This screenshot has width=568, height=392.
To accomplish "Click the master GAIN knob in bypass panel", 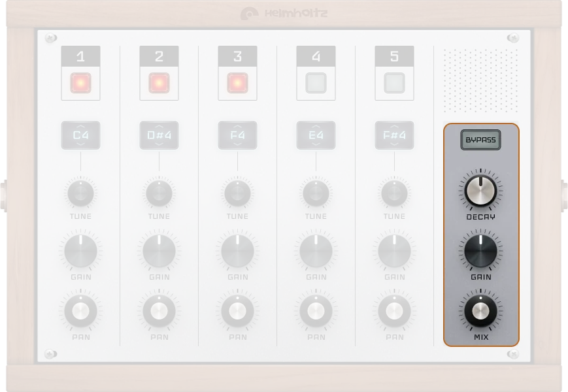I will [480, 251].
